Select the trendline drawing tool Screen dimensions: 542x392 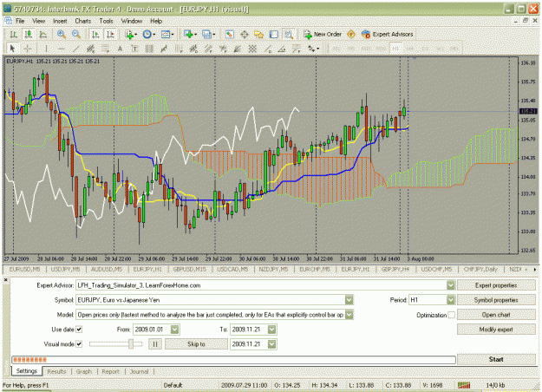[75, 49]
